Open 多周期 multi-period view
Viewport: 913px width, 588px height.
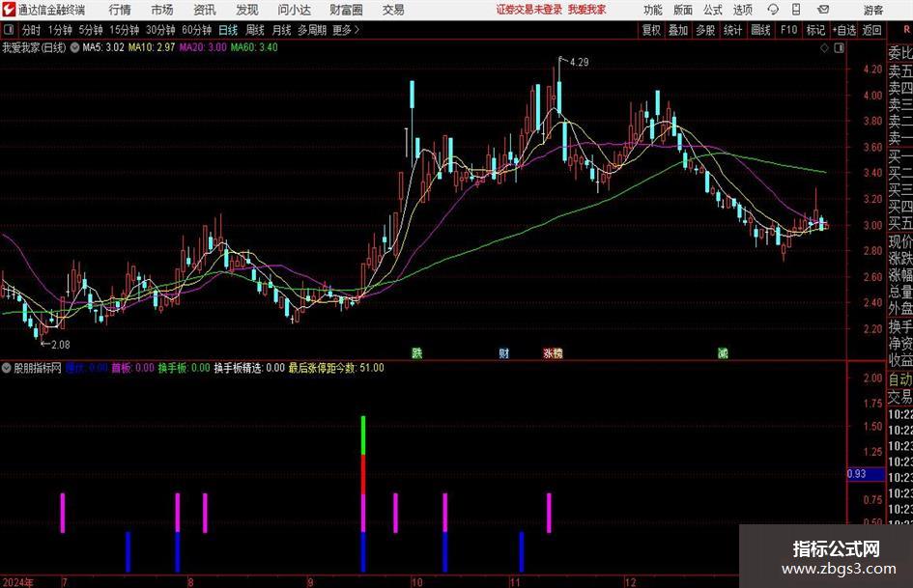tap(312, 30)
